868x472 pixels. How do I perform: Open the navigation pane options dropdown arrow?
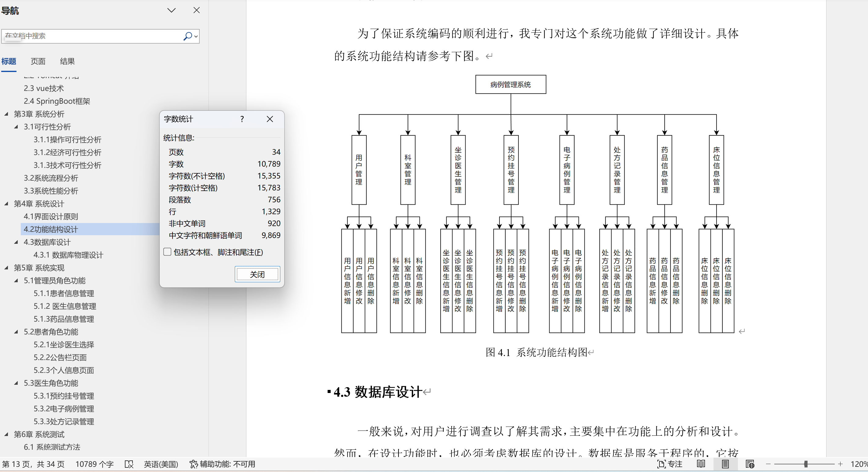(x=172, y=10)
